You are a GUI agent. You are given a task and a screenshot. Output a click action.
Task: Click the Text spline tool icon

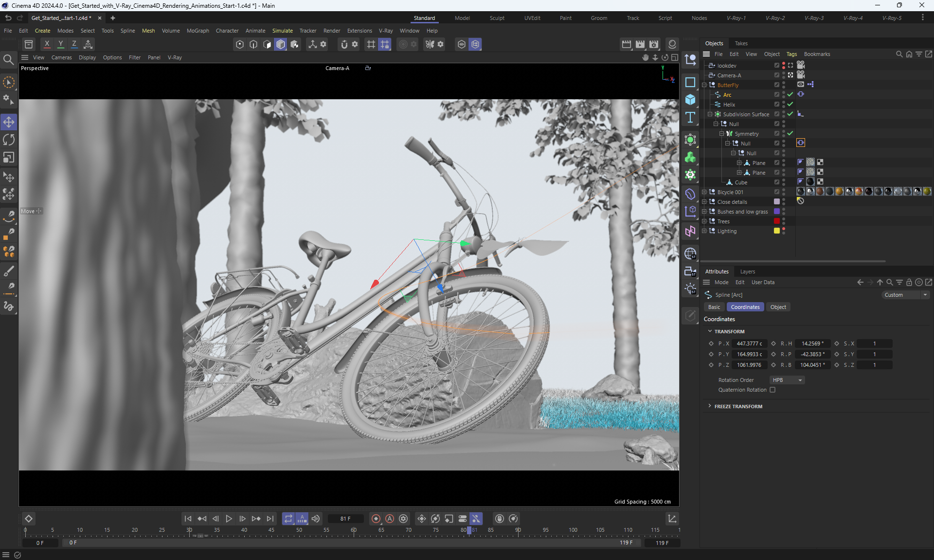pos(690,117)
